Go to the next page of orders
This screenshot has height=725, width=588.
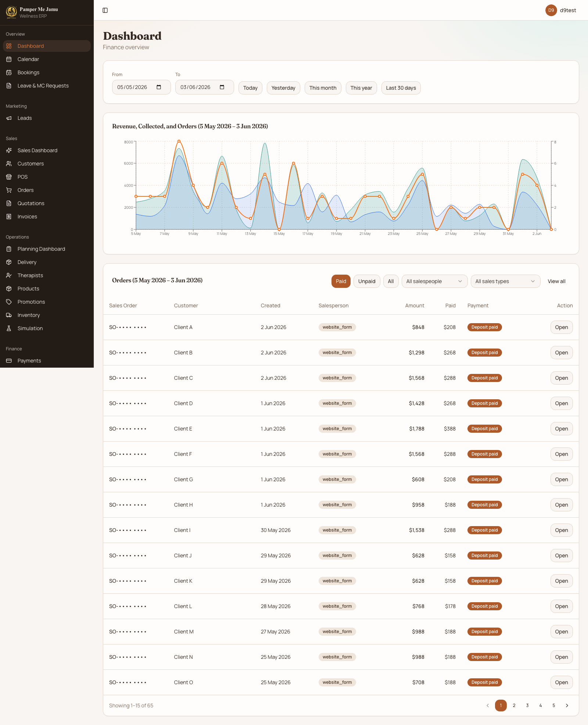pos(567,706)
